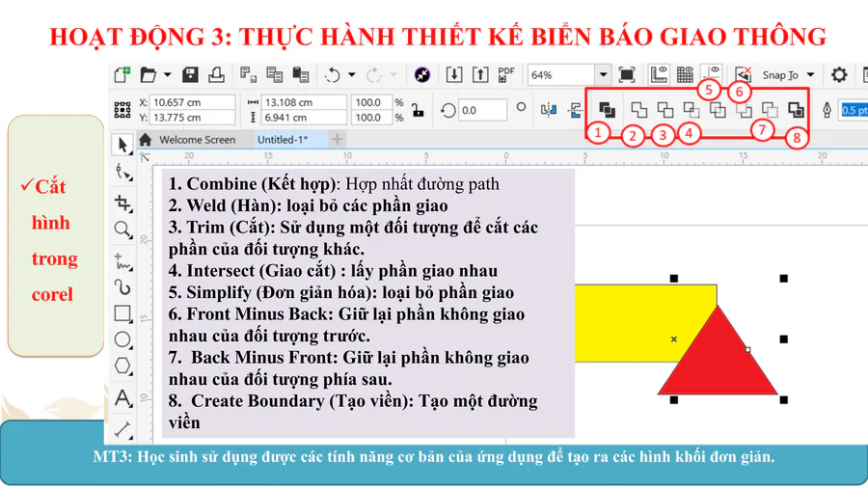Toggle mirror horizontally button
The width and height of the screenshot is (868, 488).
point(549,110)
